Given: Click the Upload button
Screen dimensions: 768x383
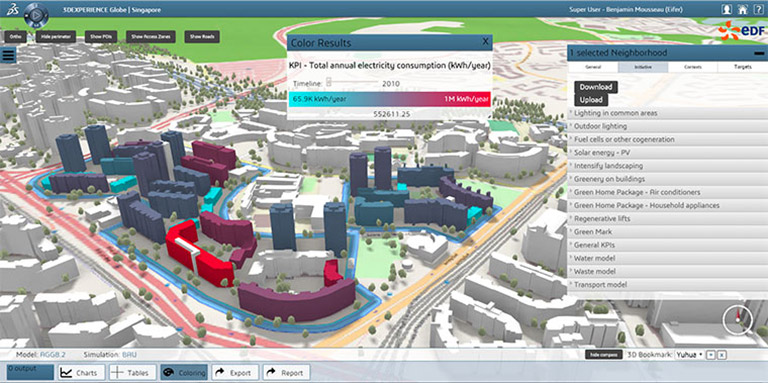Looking at the screenshot, I should point(591,100).
